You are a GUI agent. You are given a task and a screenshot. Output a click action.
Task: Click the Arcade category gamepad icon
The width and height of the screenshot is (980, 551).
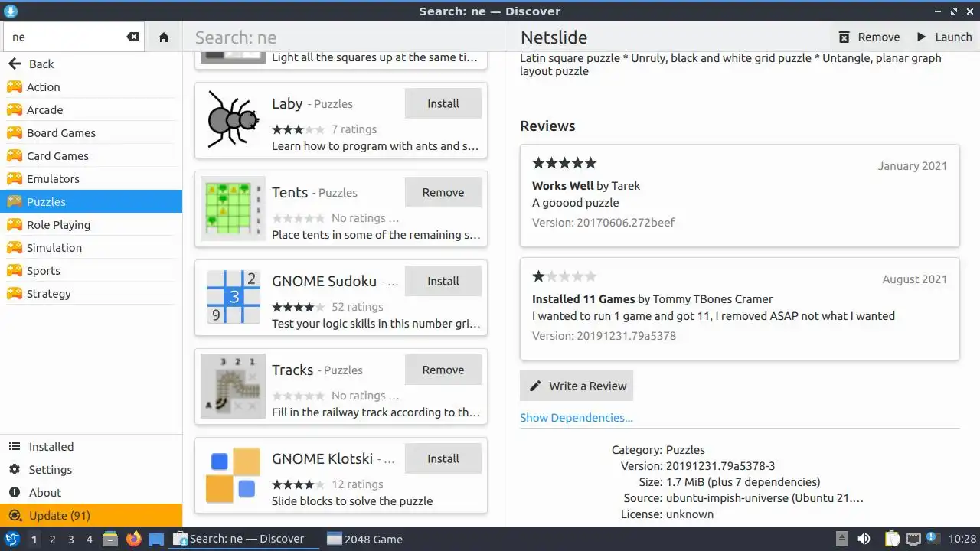point(14,110)
